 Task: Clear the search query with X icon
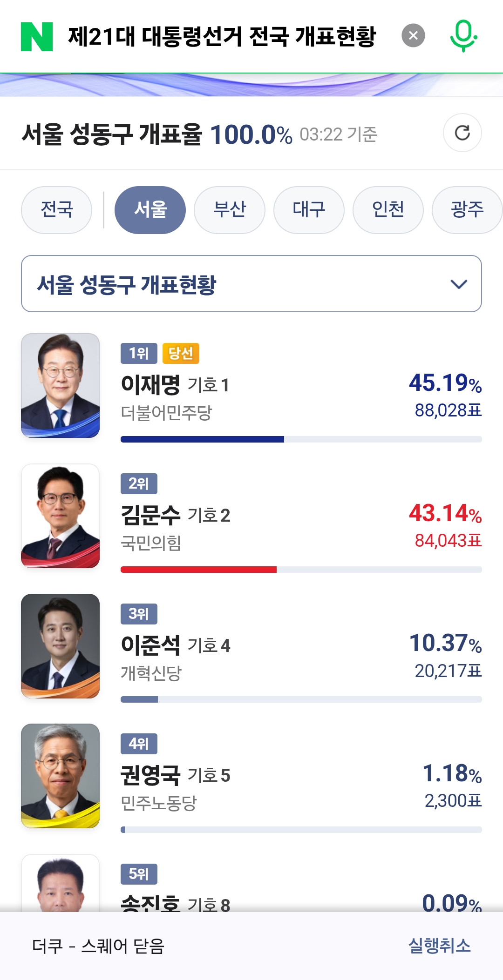413,36
